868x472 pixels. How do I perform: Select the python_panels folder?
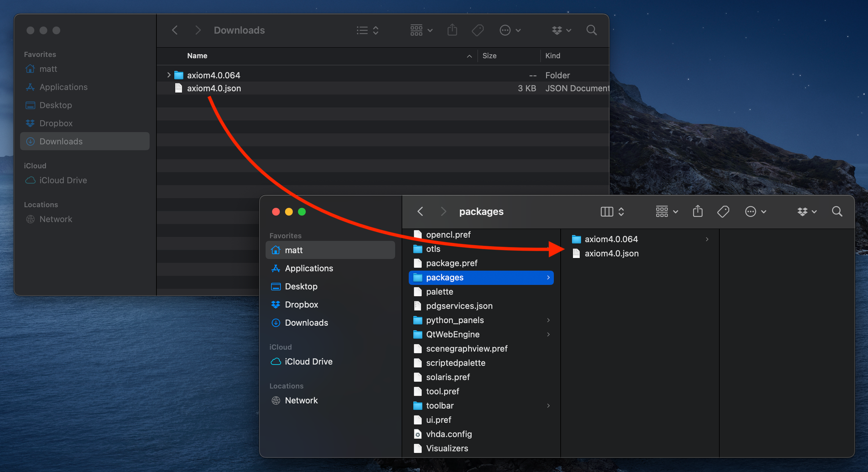click(481, 320)
